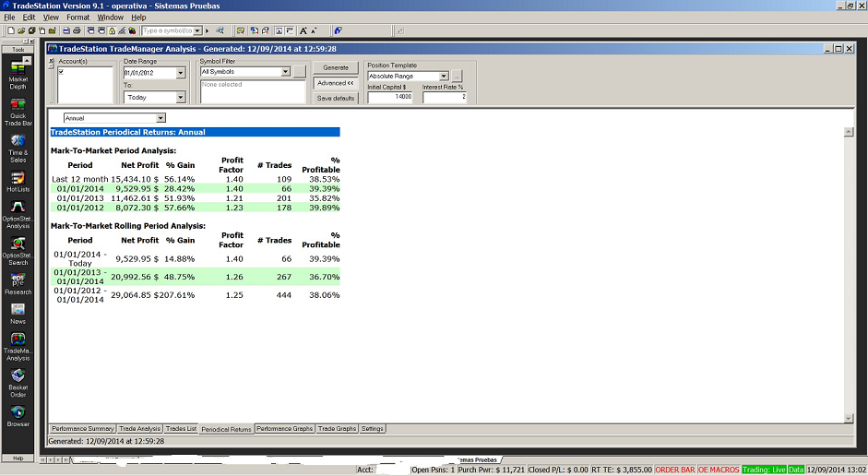
Task: Select the Periodical Returns tab
Action: click(226, 429)
